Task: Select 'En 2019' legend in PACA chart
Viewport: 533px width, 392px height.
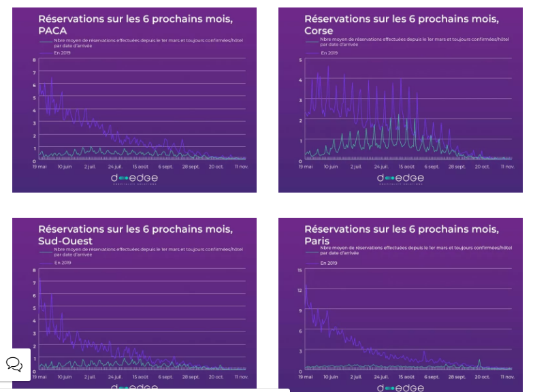Action: [63, 52]
